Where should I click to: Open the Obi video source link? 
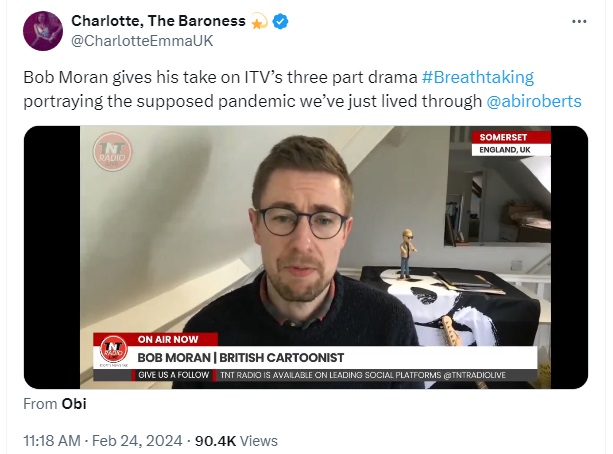tap(74, 404)
